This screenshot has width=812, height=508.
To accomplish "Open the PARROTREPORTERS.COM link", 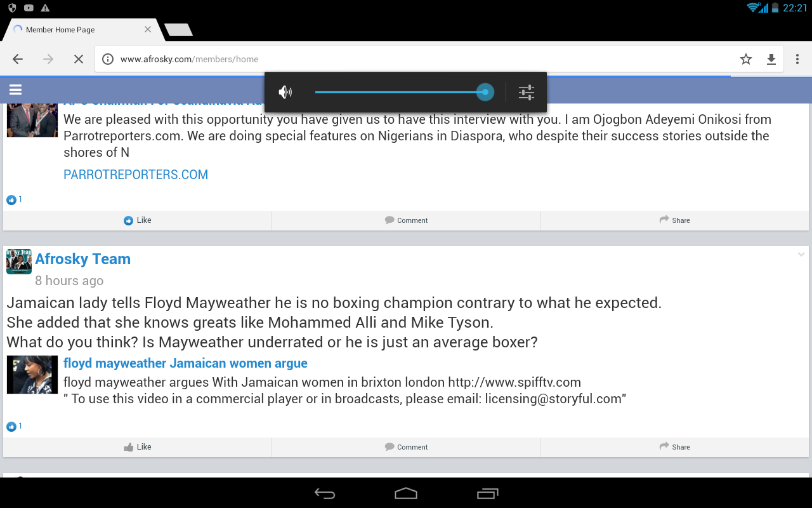I will 136,175.
